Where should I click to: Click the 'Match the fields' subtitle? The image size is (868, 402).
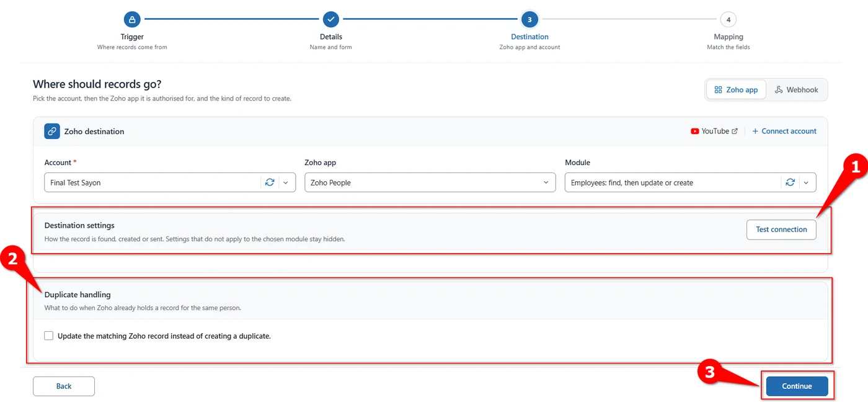pyautogui.click(x=728, y=47)
